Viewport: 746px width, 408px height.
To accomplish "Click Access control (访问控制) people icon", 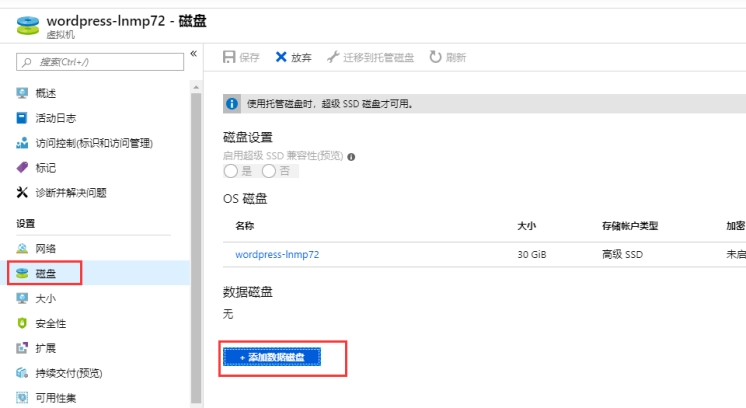I will pyautogui.click(x=22, y=143).
